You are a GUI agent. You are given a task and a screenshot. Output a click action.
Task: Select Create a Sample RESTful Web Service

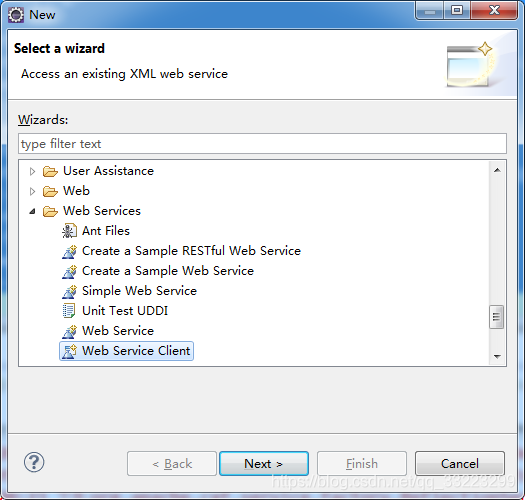coord(191,251)
